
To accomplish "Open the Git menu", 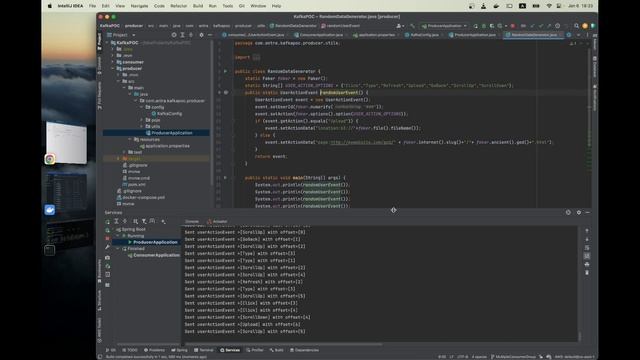I will click(242, 6).
